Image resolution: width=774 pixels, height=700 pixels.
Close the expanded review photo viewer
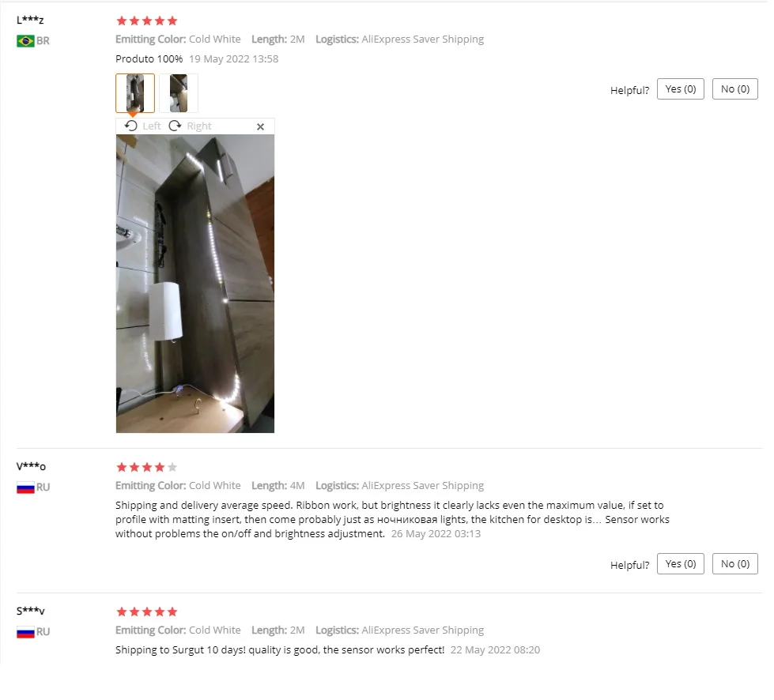[261, 126]
